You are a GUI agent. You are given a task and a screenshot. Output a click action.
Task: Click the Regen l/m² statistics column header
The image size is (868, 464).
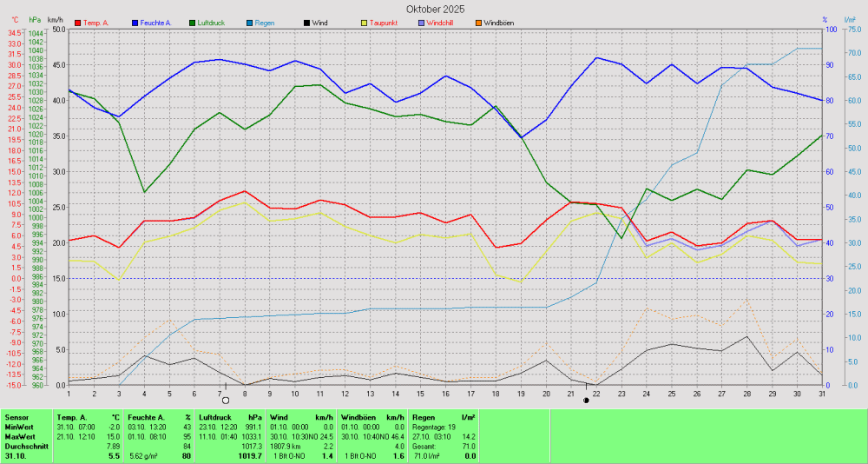pos(444,418)
